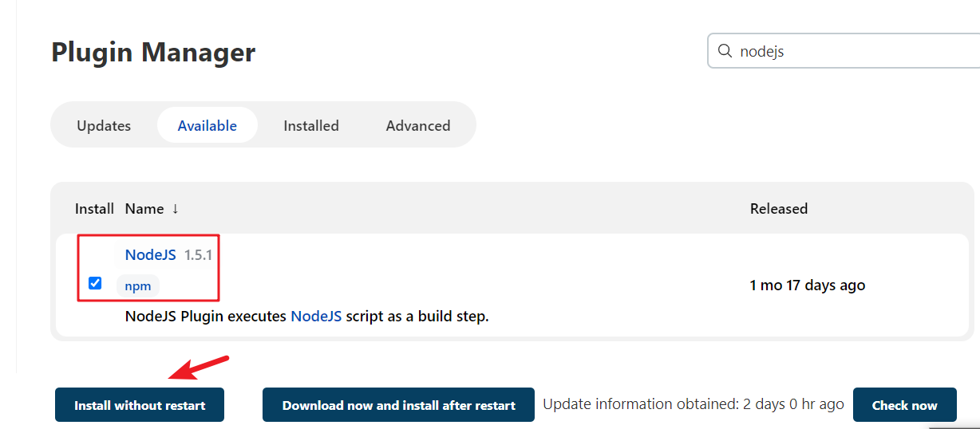Click the "1 mo 17 days ago" release date
This screenshot has width=980, height=429.
coord(808,285)
